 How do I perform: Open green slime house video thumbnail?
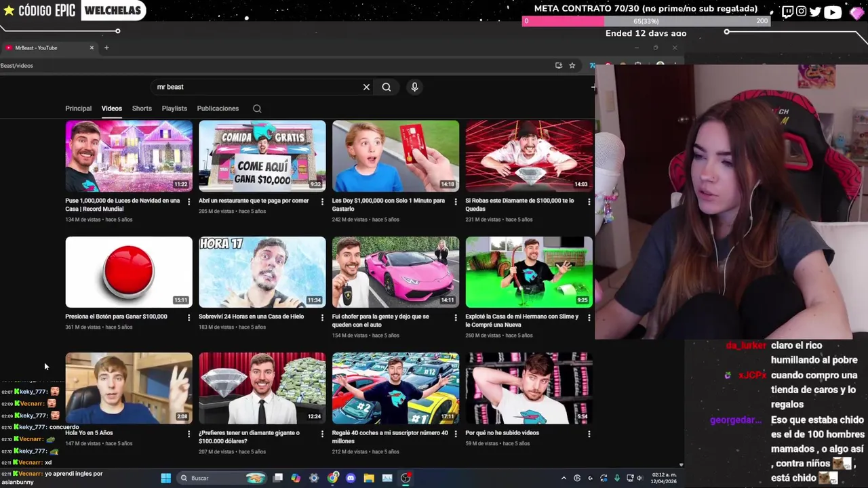(x=529, y=272)
